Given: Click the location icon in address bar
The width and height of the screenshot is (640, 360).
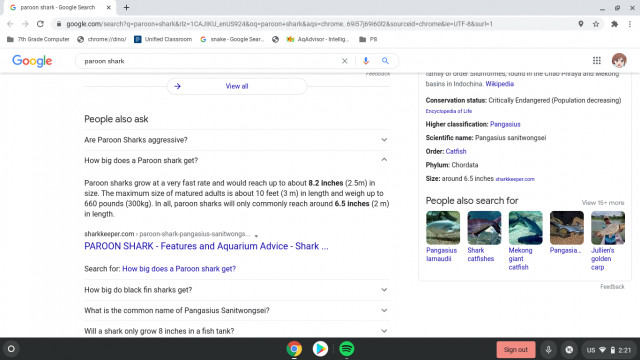Looking at the screenshot, I should tap(580, 24).
